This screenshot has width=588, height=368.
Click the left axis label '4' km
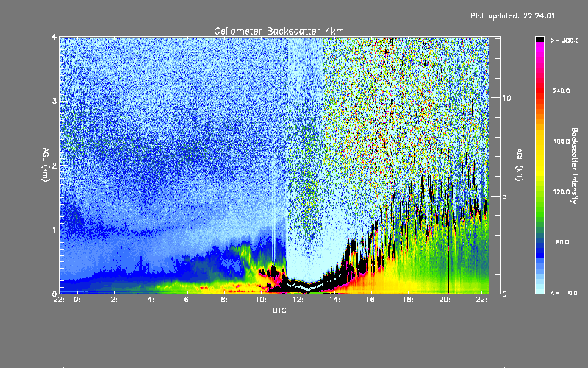(x=54, y=38)
